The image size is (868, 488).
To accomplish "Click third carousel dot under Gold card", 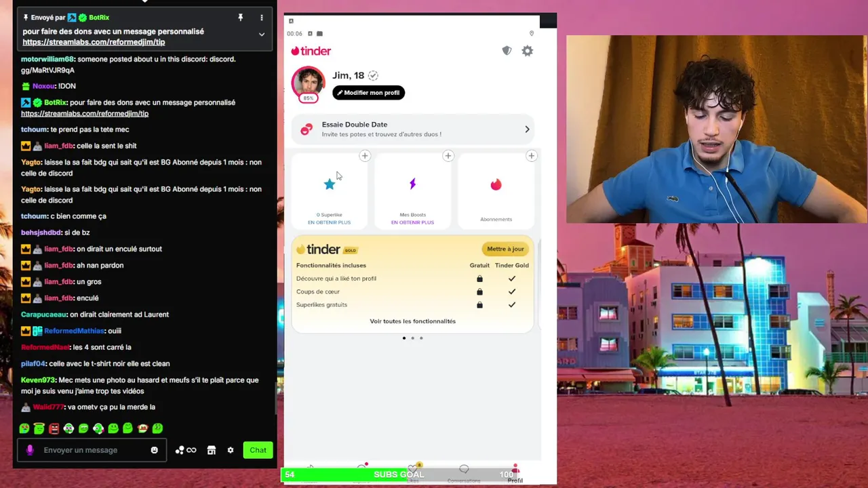I will click(x=421, y=338).
